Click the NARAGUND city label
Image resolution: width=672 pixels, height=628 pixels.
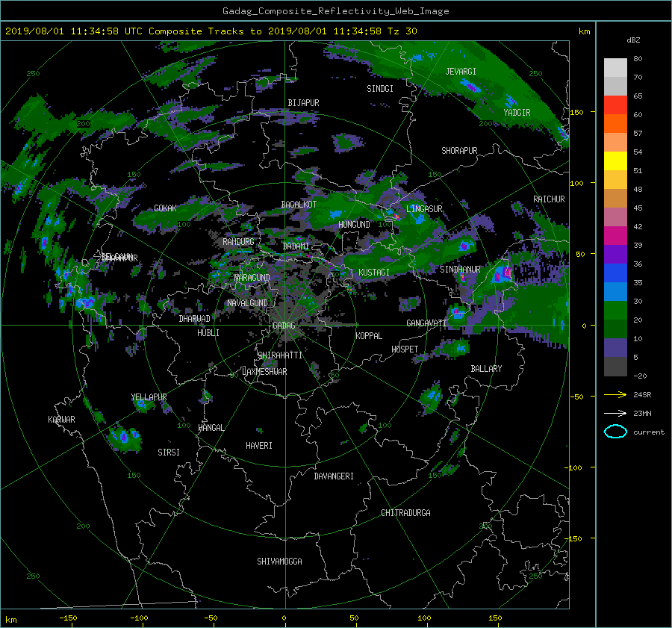click(x=252, y=278)
